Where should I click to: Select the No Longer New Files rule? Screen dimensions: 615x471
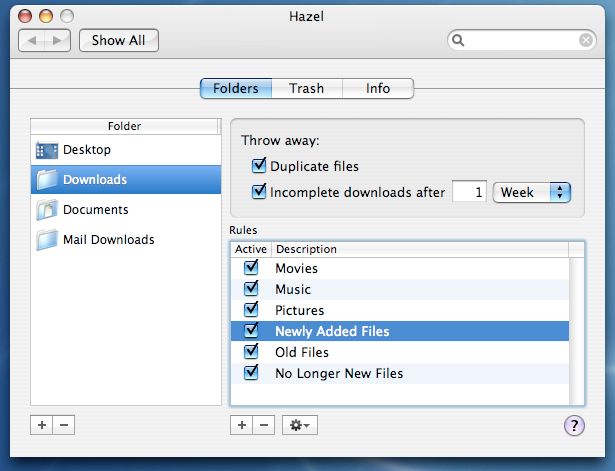tap(400, 373)
